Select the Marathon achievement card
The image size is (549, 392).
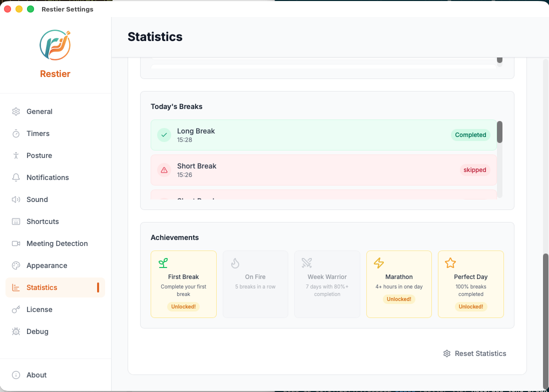point(399,284)
